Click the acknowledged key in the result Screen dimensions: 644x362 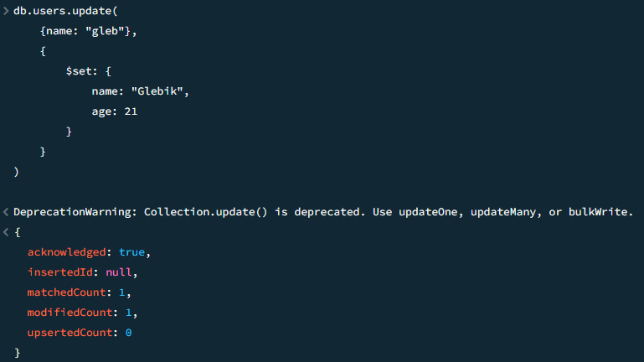point(66,252)
